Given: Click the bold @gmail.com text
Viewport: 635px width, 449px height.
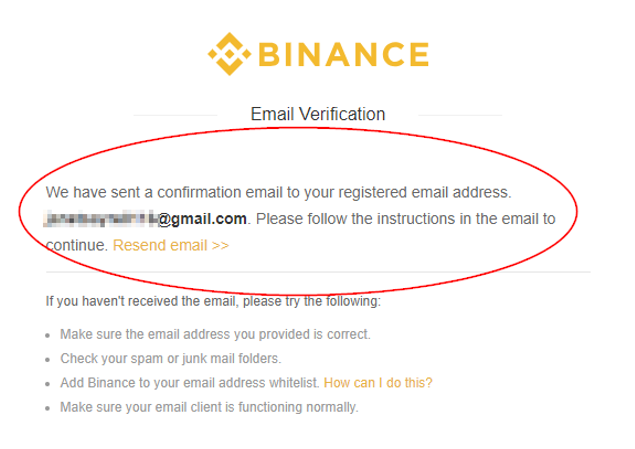Looking at the screenshot, I should click(202, 219).
